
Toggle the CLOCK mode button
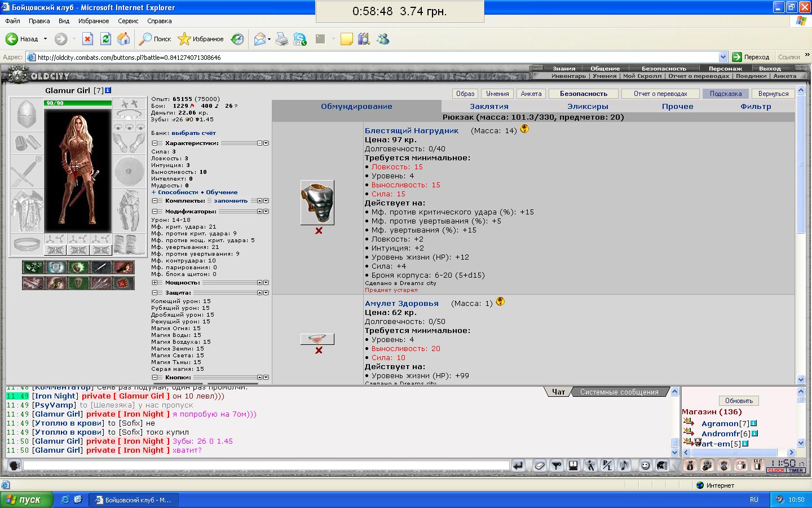click(776, 471)
